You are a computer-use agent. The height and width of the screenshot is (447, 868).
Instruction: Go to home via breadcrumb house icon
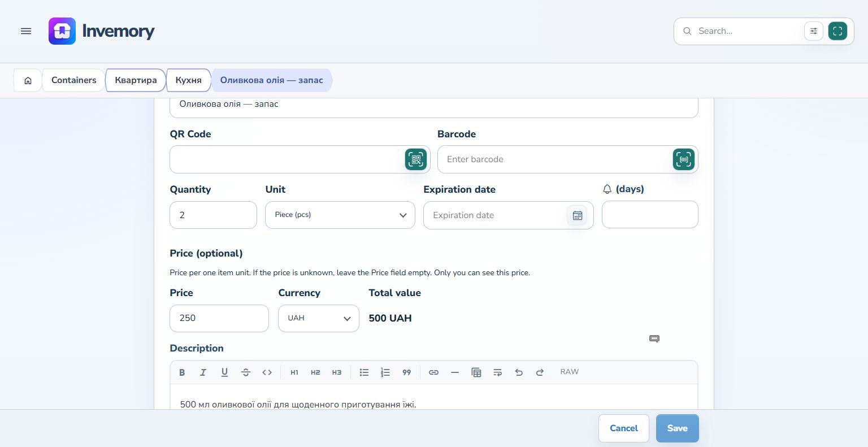(x=28, y=80)
